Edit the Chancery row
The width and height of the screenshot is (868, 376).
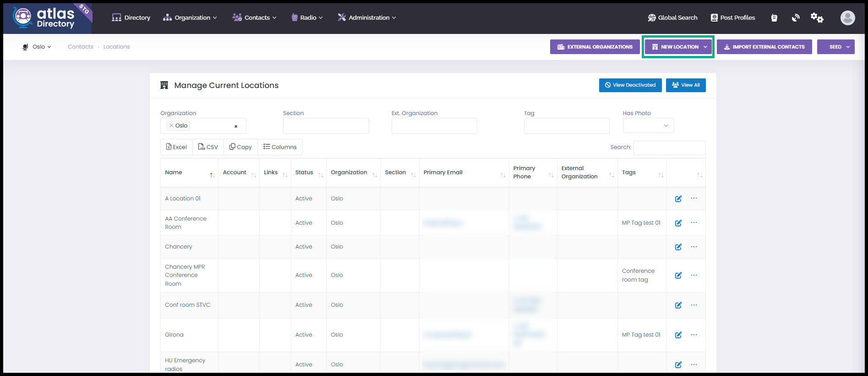click(678, 247)
